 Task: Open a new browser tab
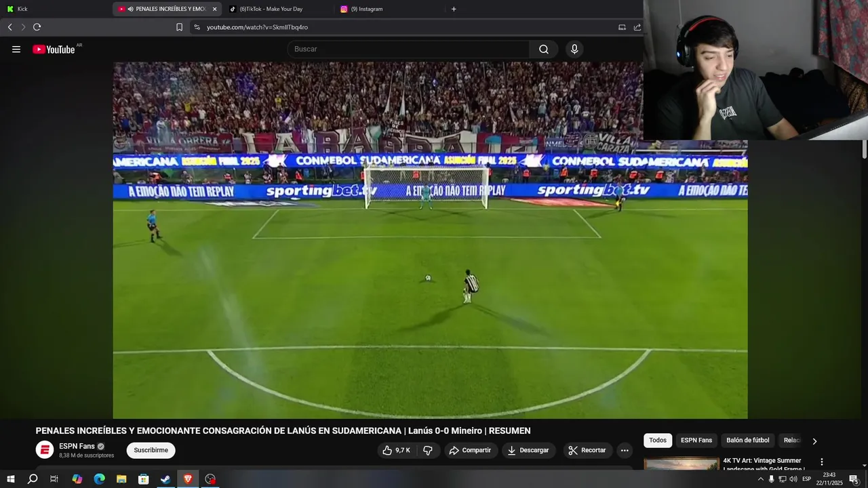(454, 9)
